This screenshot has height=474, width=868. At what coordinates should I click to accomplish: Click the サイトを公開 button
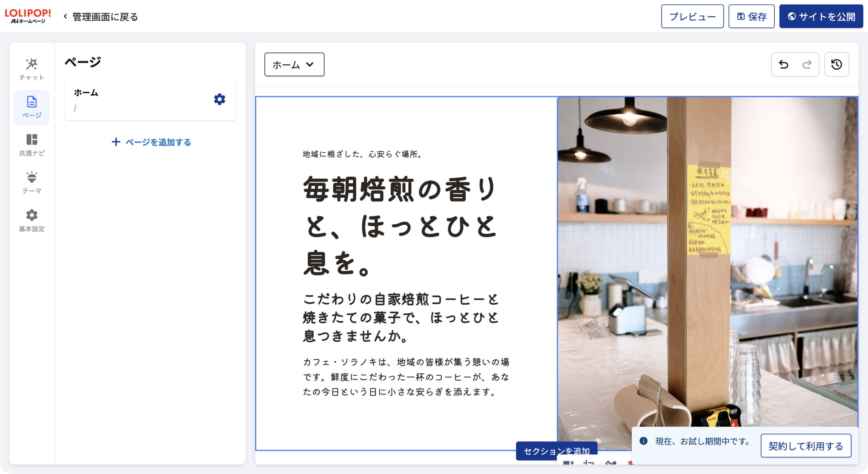[821, 16]
